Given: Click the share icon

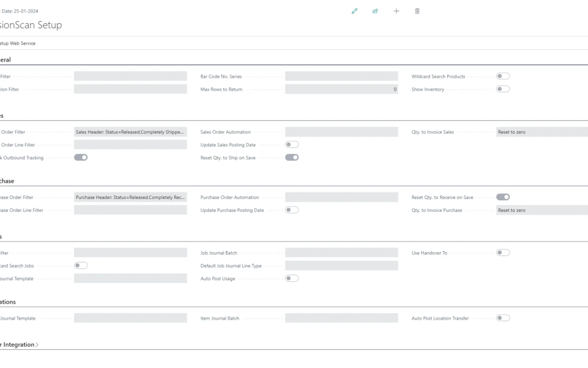Looking at the screenshot, I should [375, 11].
